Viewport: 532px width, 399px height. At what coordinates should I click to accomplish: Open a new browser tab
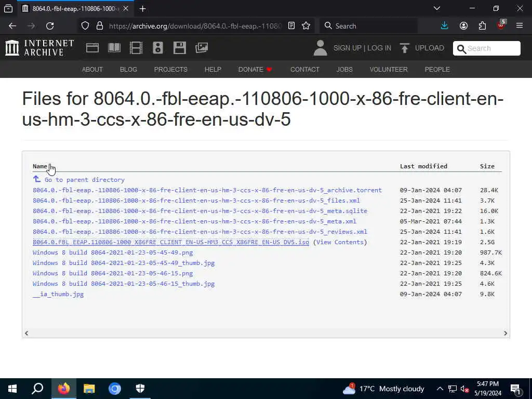point(142,9)
